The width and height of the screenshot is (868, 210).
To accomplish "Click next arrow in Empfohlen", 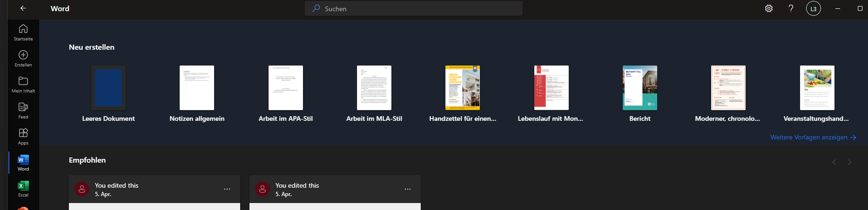I will click(849, 162).
